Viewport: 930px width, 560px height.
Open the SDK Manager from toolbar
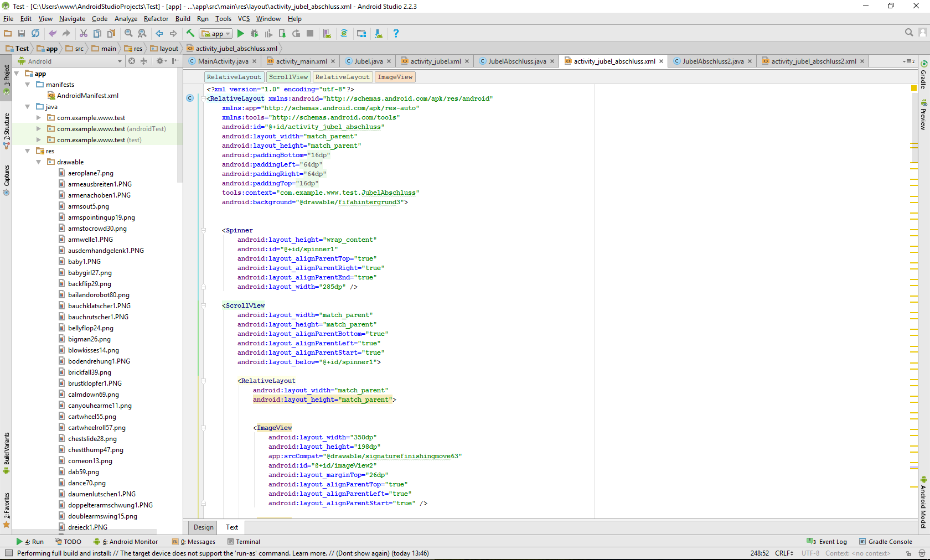click(x=378, y=34)
